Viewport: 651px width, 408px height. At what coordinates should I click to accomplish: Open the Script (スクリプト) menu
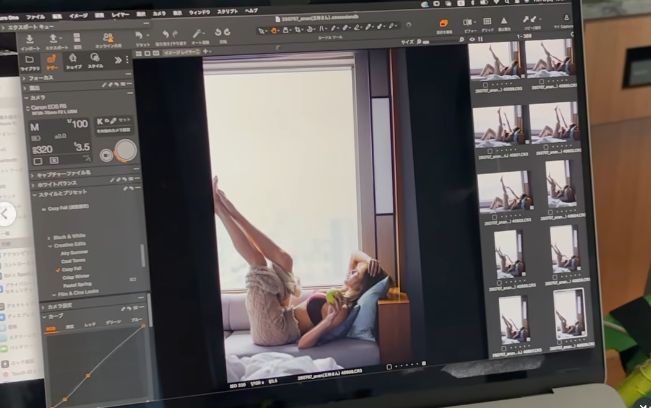(228, 12)
